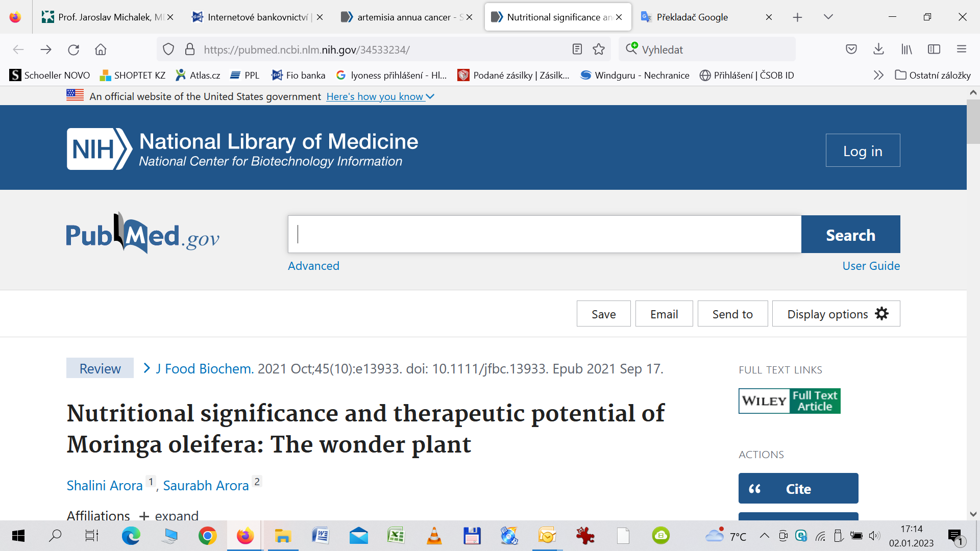Viewport: 980px width, 551px height.
Task: Switch to the artemisia annua cancer tab
Action: click(403, 17)
